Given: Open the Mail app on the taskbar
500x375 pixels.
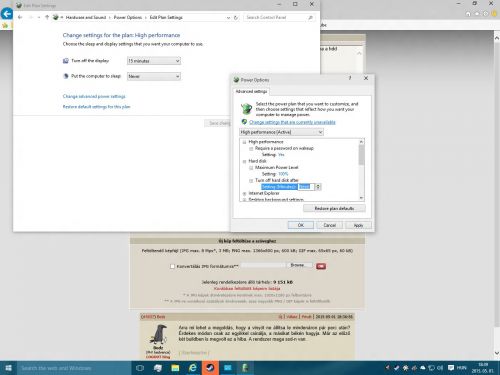Looking at the screenshot, I should [228, 368].
